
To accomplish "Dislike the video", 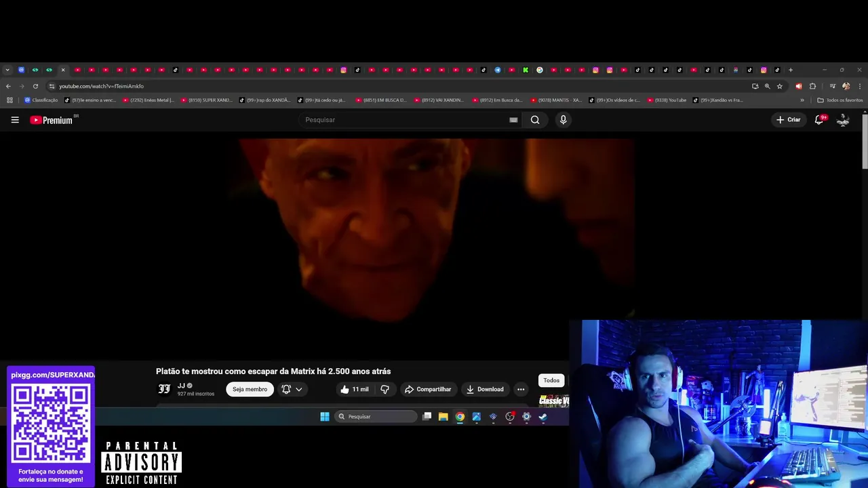I will point(384,389).
